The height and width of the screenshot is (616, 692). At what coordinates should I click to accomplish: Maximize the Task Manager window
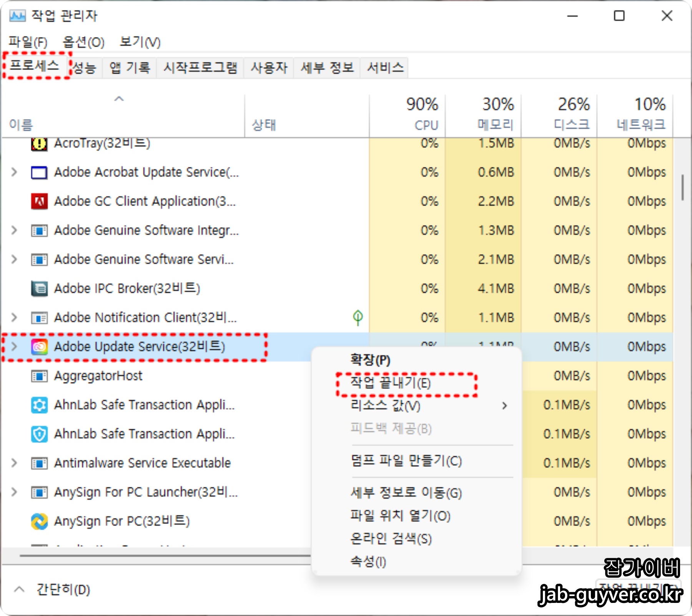point(619,16)
